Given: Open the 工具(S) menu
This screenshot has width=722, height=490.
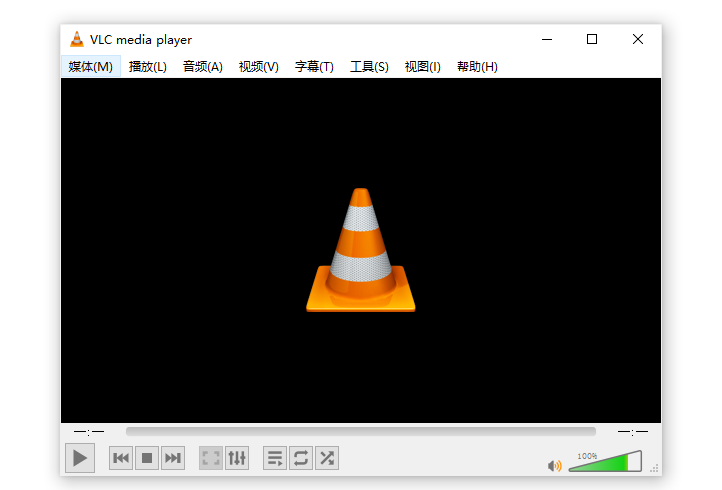Looking at the screenshot, I should pos(369,67).
